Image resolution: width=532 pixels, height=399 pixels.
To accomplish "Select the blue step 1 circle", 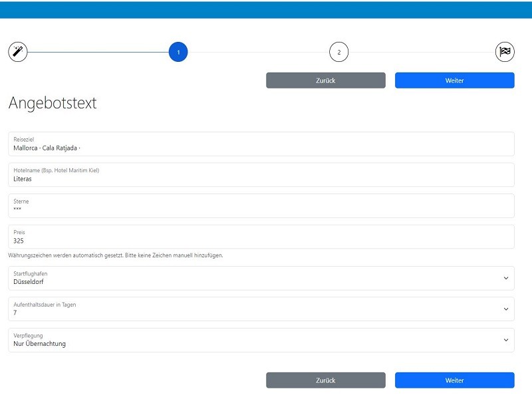I will [x=178, y=52].
